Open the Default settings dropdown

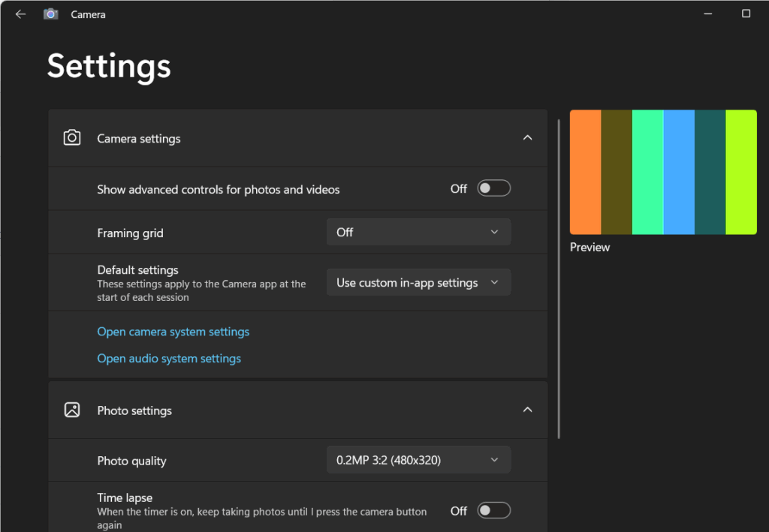418,283
